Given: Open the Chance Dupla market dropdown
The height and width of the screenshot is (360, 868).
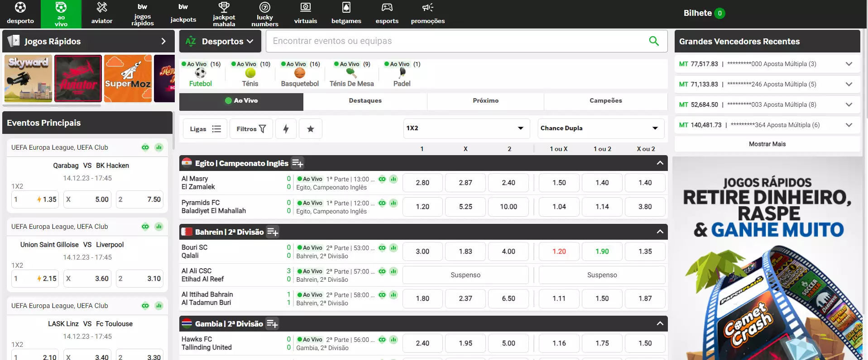Looking at the screenshot, I should point(600,128).
